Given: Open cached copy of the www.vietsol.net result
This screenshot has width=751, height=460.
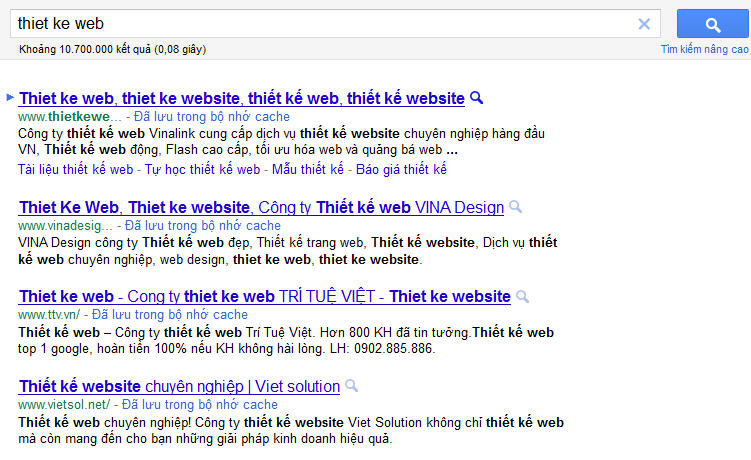Looking at the screenshot, I should coord(200,404).
